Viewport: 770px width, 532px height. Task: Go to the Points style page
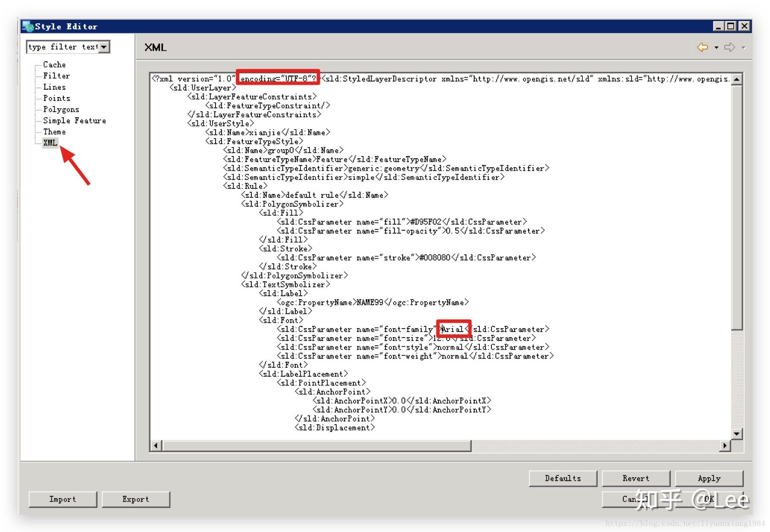56,98
